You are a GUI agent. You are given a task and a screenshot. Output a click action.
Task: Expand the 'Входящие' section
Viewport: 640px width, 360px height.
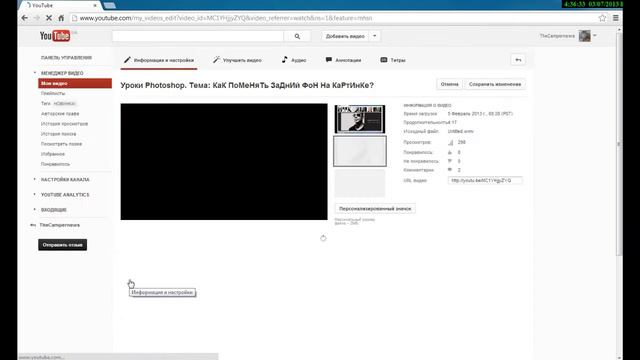tap(35, 209)
